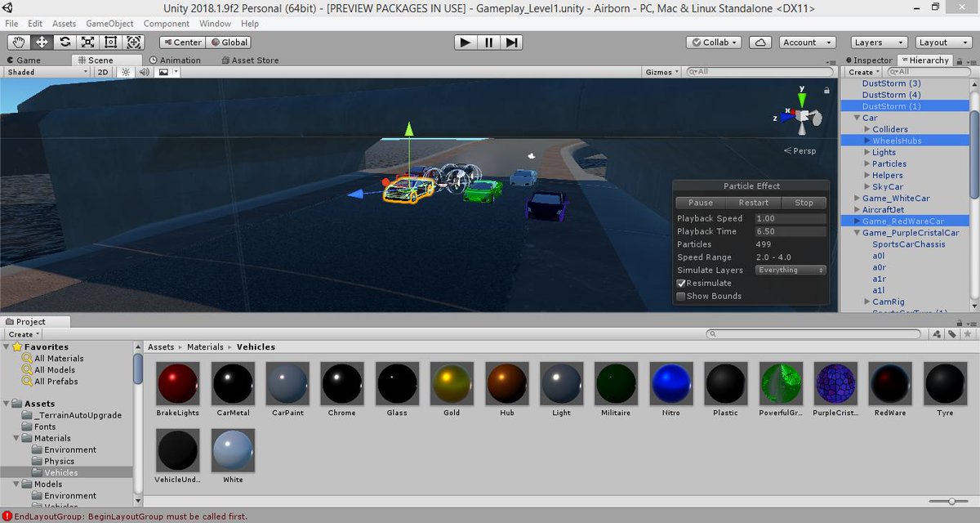The width and height of the screenshot is (980, 523).
Task: Select the BrakeLights material
Action: coord(177,389)
